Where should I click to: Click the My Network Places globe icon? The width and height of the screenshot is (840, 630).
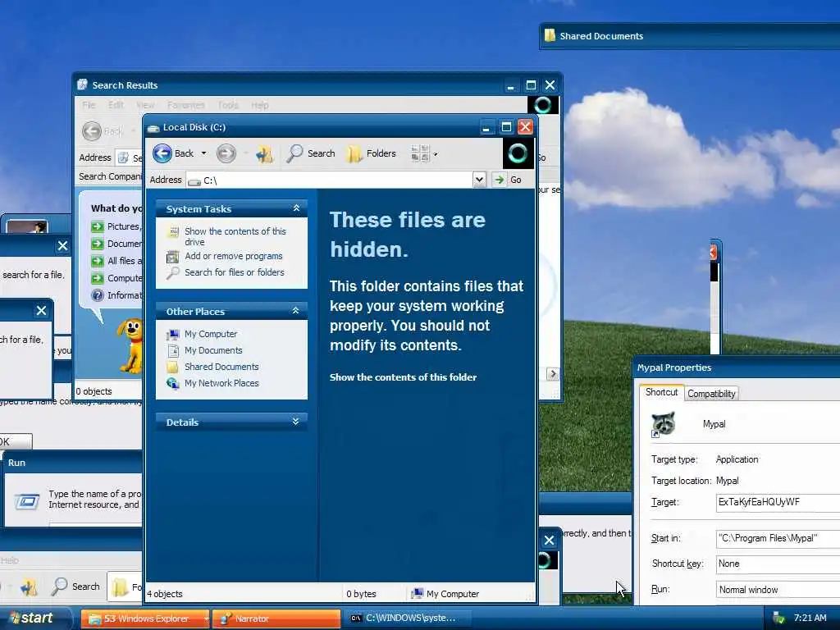(172, 383)
